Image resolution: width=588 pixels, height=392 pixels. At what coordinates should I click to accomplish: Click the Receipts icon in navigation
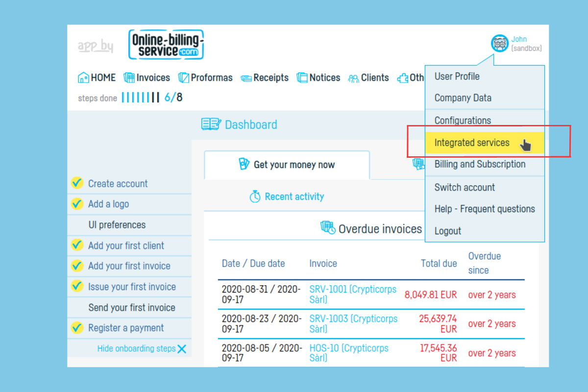point(246,78)
